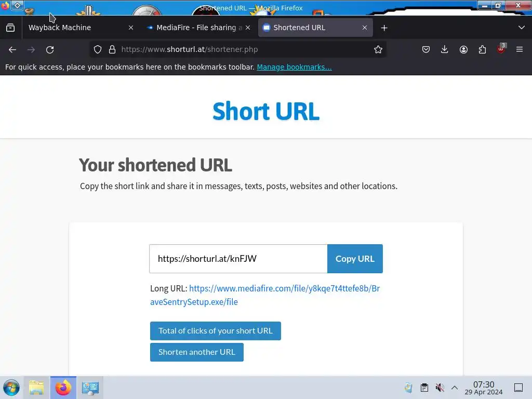
Task: Click the Firefox taskbar icon
Action: coord(63,388)
